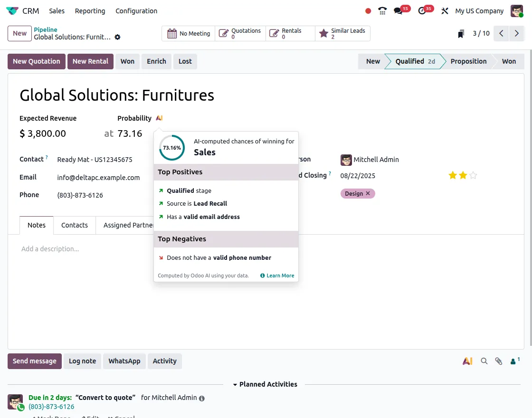Viewport: 532px width, 418px height.
Task: Set priority to three stars
Action: point(473,175)
